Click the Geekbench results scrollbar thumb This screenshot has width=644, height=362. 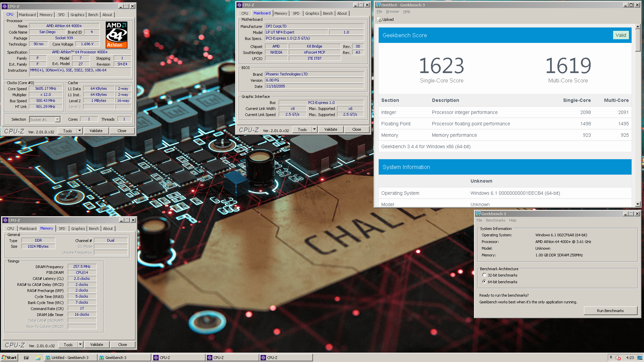click(x=638, y=40)
